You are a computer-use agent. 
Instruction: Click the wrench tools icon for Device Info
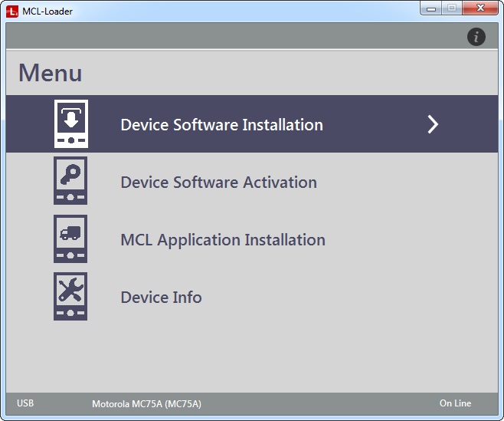pos(70,297)
